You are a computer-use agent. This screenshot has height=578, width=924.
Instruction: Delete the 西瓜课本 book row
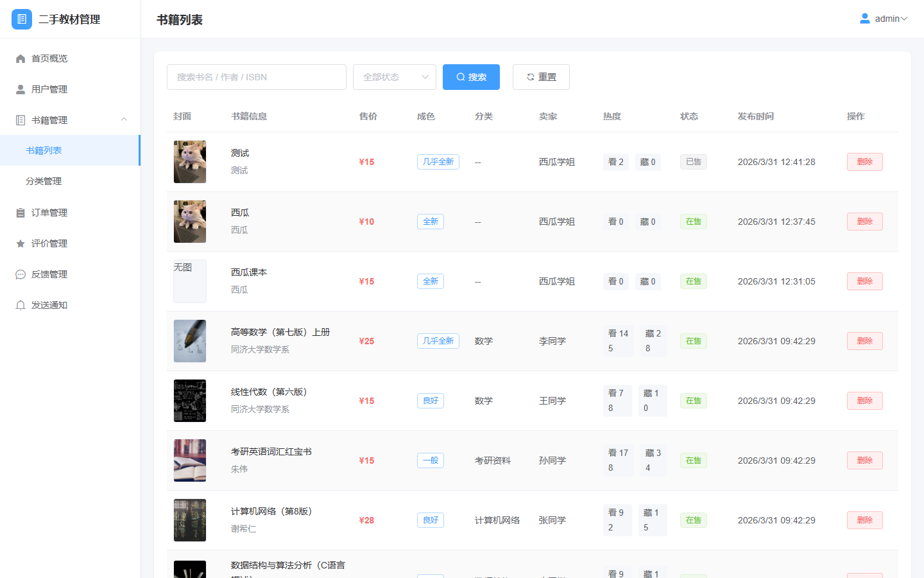coord(864,281)
